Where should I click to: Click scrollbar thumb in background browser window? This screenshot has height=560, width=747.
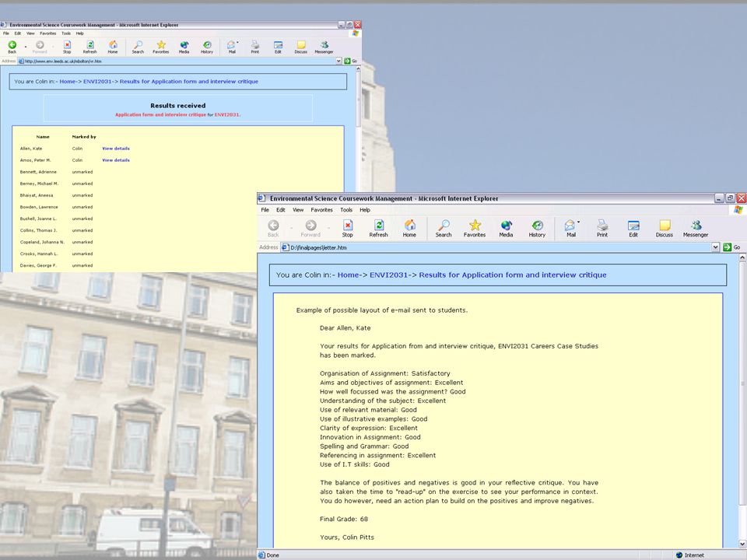coord(358,100)
